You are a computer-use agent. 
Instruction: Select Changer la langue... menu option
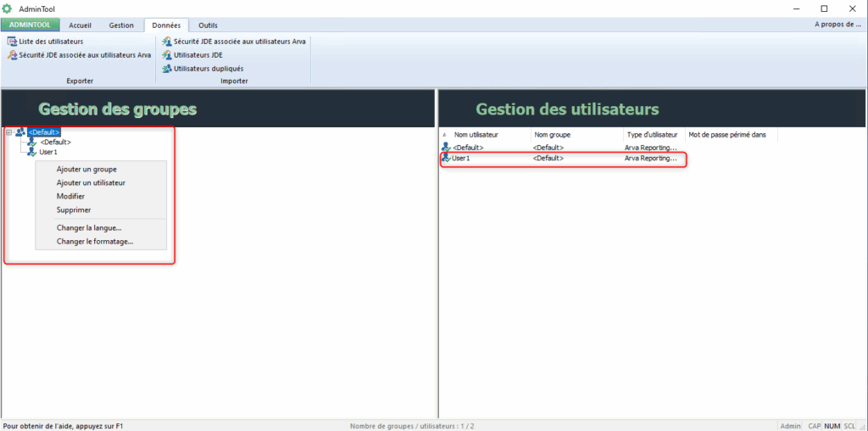(x=89, y=227)
